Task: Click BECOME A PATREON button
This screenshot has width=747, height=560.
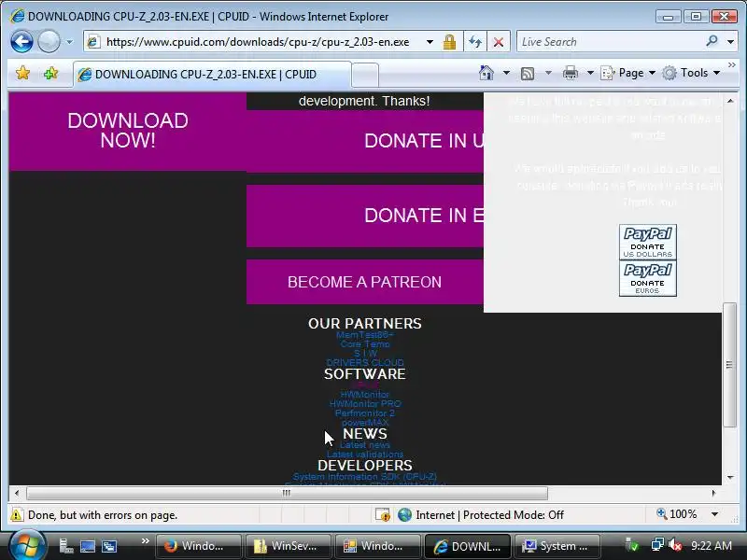Action: click(x=365, y=282)
